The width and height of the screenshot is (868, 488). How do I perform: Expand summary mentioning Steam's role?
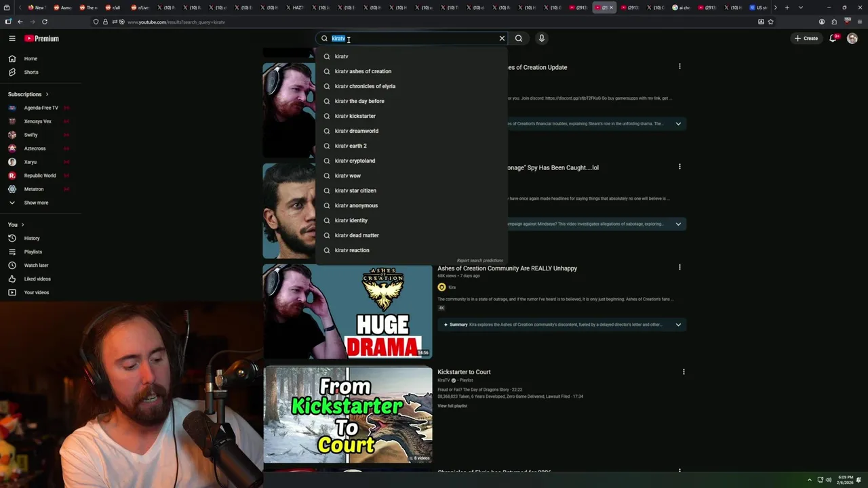pos(678,123)
